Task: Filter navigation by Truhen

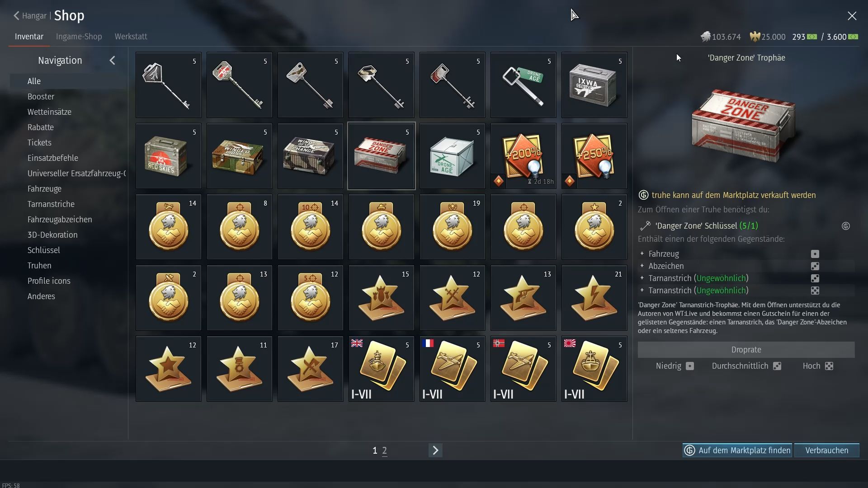Action: [x=39, y=266]
